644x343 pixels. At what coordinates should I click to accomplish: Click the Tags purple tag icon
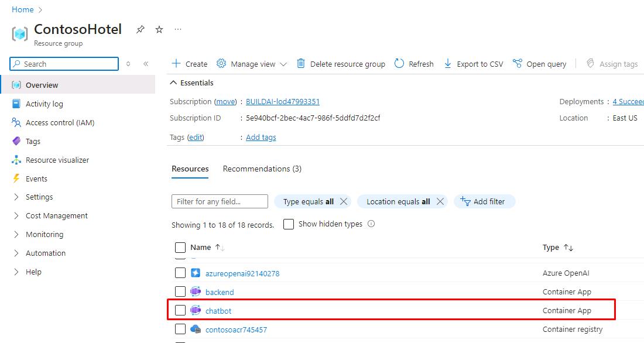tap(16, 141)
